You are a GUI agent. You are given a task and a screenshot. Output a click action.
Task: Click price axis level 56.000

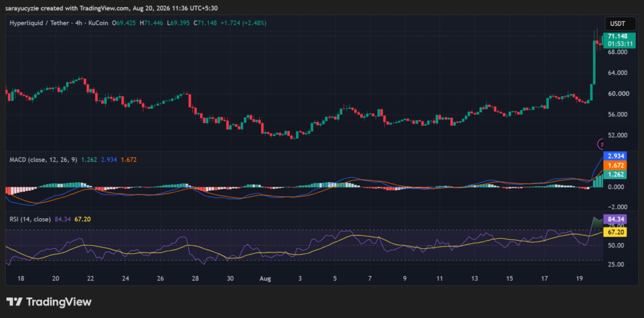point(618,114)
